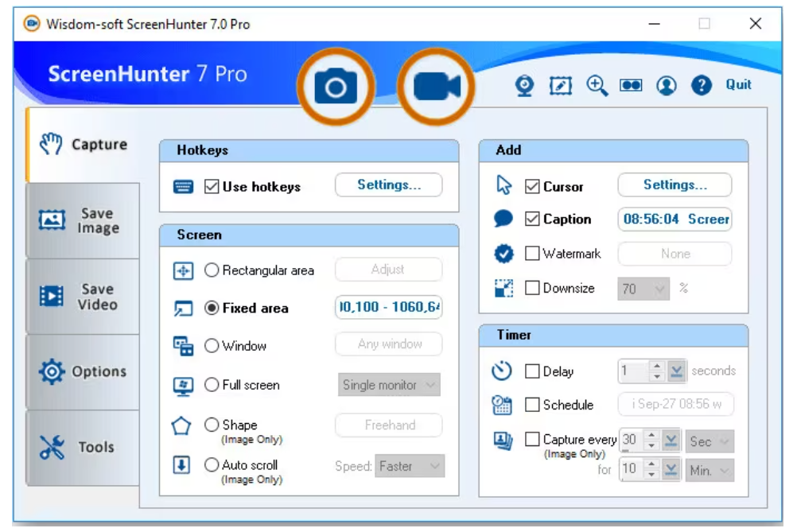Switch to the Capture tab
797x532 pixels.
point(83,145)
